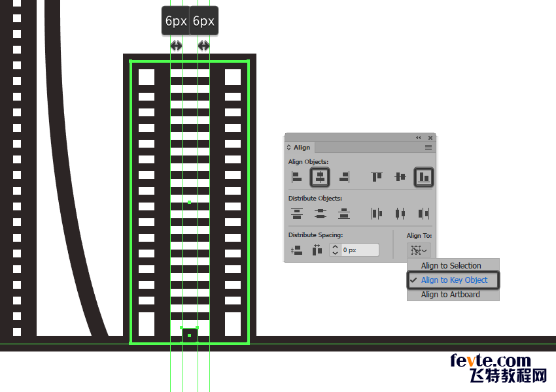Apply Horizontal Distribute Center
The height and width of the screenshot is (392, 556).
tap(400, 213)
